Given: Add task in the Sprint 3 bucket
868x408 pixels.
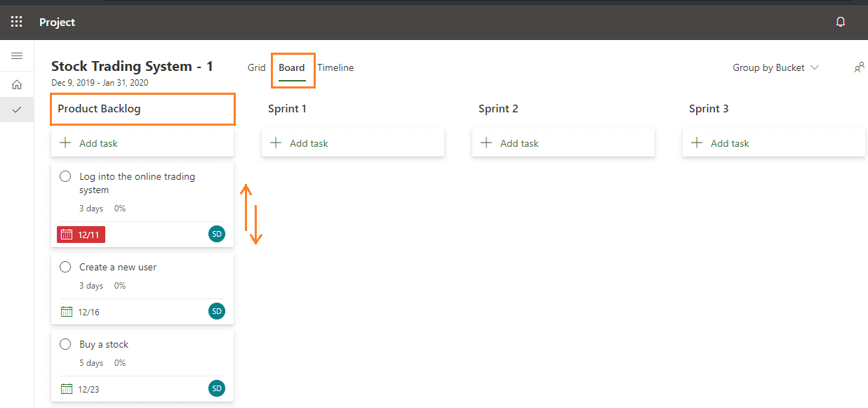Looking at the screenshot, I should (x=774, y=143).
